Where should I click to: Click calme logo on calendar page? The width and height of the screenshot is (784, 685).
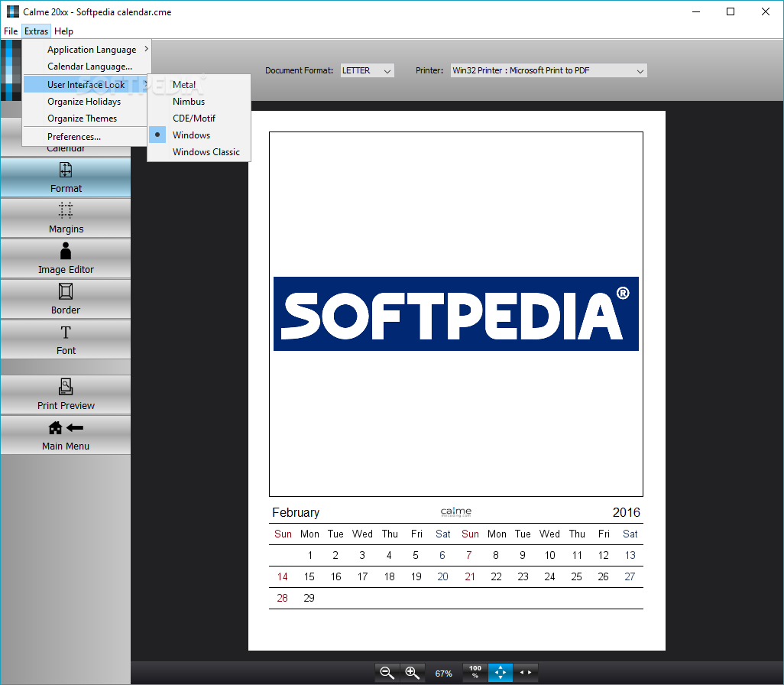(456, 511)
